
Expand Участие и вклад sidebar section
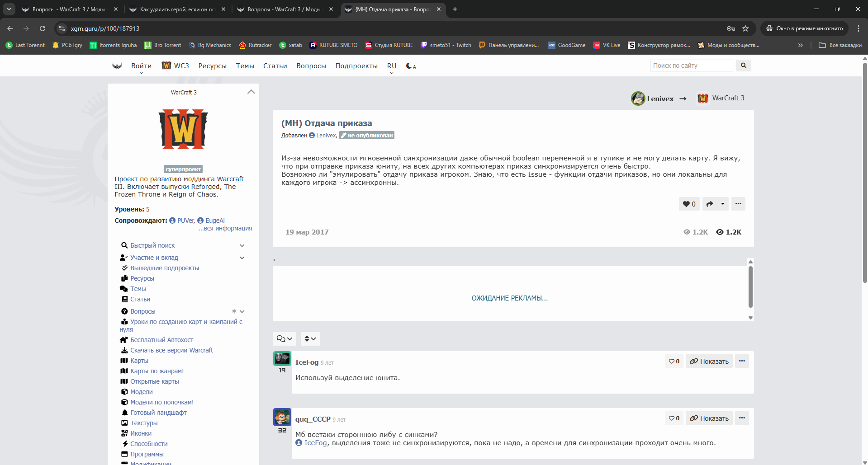click(242, 258)
